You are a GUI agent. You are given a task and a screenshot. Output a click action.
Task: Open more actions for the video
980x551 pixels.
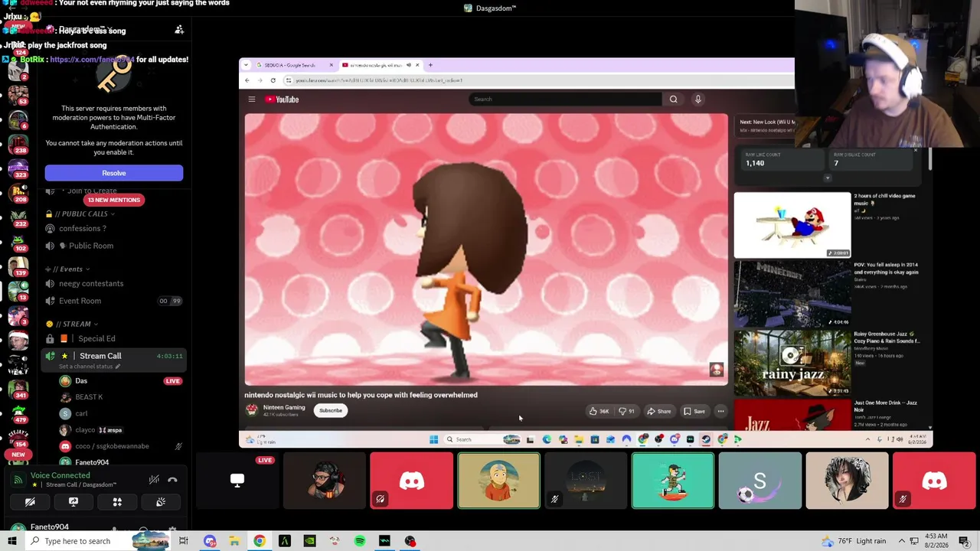pos(720,411)
